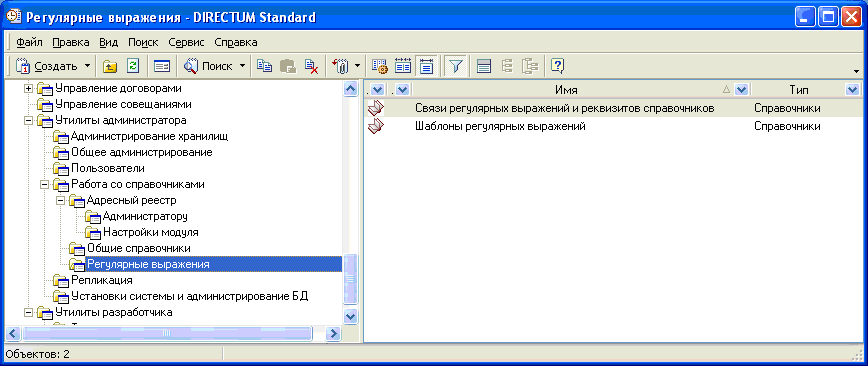Collapse the Утилиты администратора tree node
The width and height of the screenshot is (868, 366).
coord(29,121)
